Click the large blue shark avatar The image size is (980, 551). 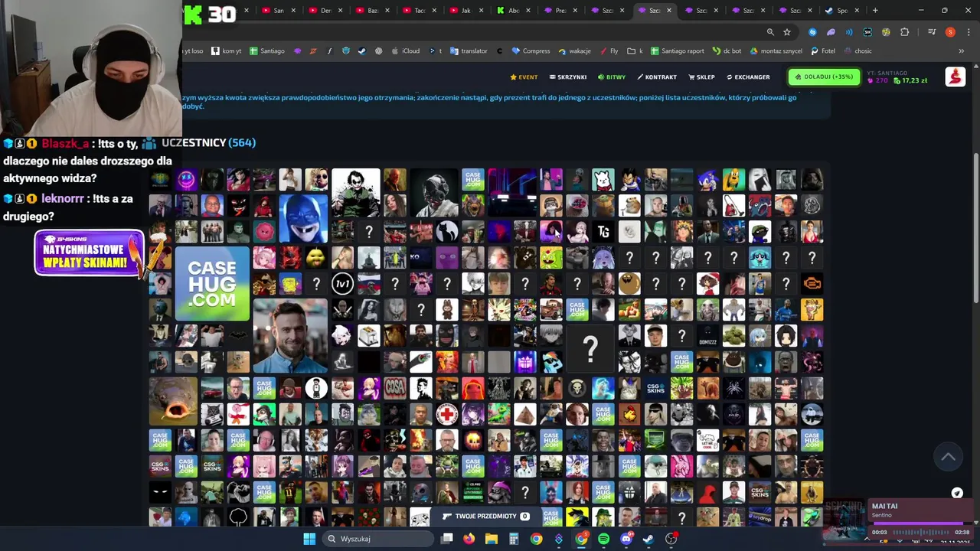tap(303, 219)
